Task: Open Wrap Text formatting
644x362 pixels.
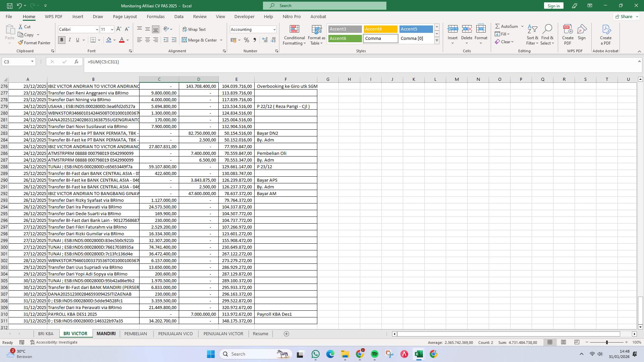Action: point(195,29)
